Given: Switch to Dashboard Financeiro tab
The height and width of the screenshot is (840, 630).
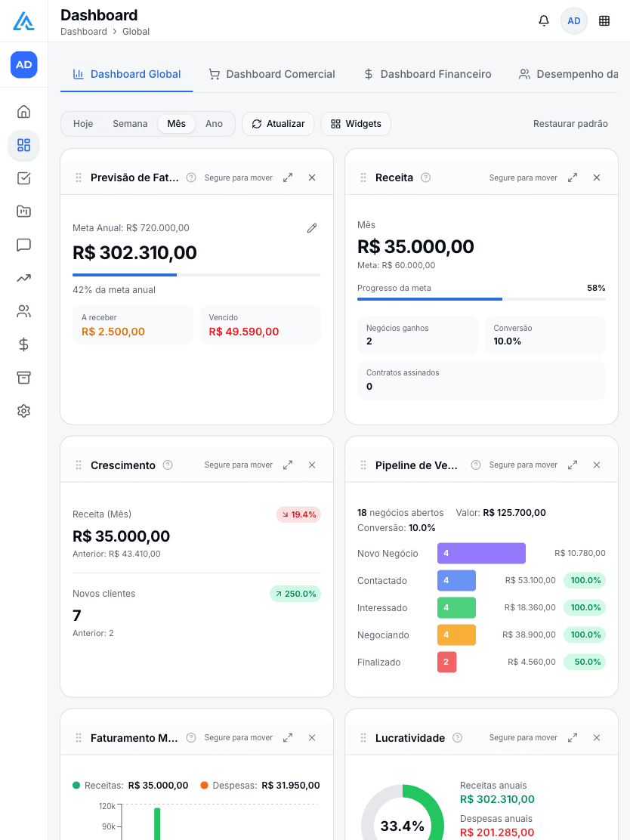Looking at the screenshot, I should pos(427,75).
